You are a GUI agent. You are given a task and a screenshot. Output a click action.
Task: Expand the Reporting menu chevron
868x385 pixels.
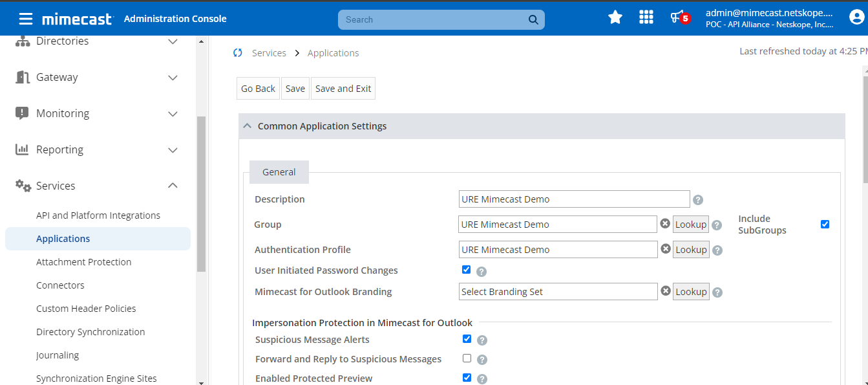173,150
